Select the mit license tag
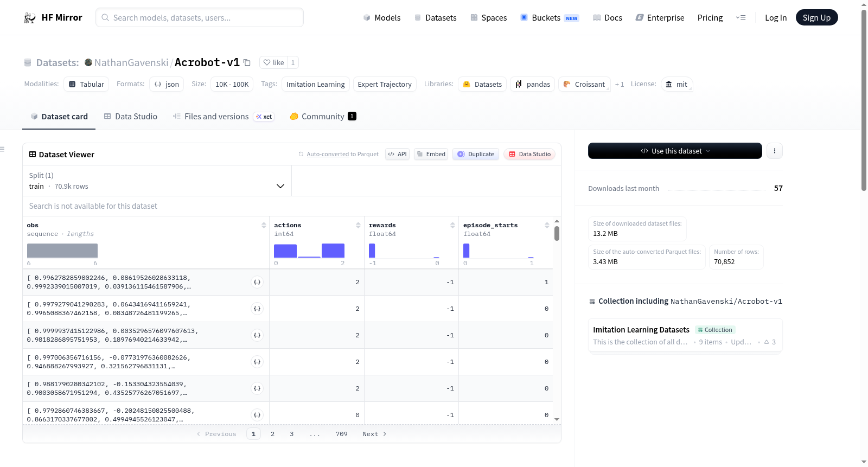 tap(676, 84)
